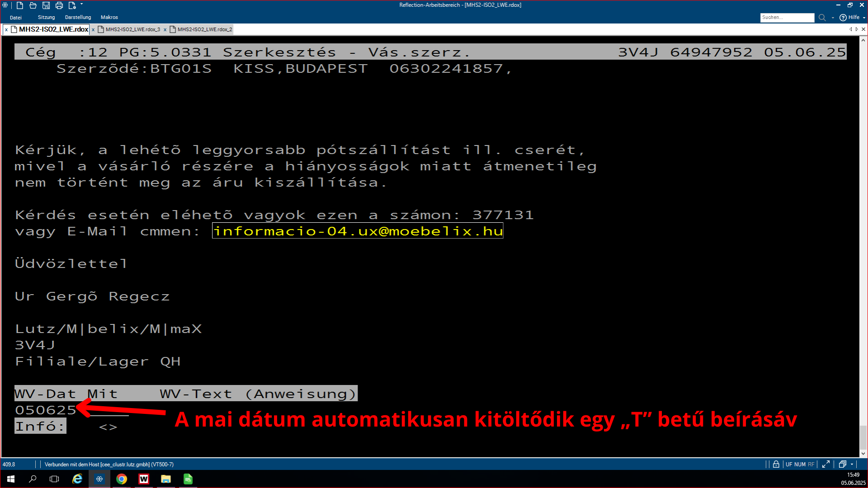Viewport: 868px width, 488px height.
Task: Click the search magnifier icon
Action: 822,18
